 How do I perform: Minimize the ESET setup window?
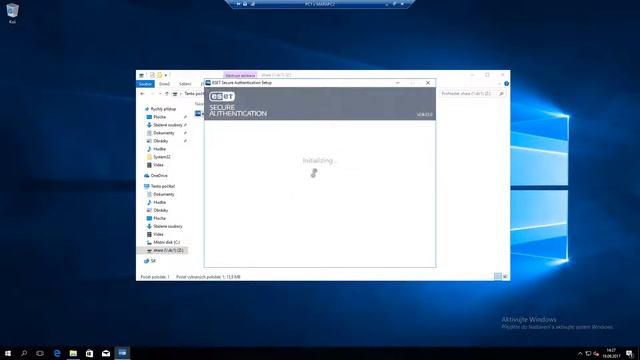point(398,83)
